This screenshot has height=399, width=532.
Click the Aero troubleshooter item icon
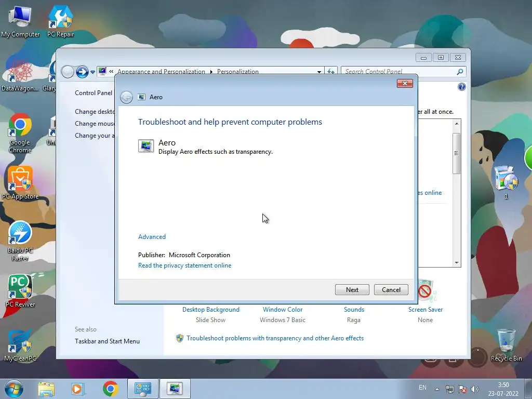coord(146,146)
